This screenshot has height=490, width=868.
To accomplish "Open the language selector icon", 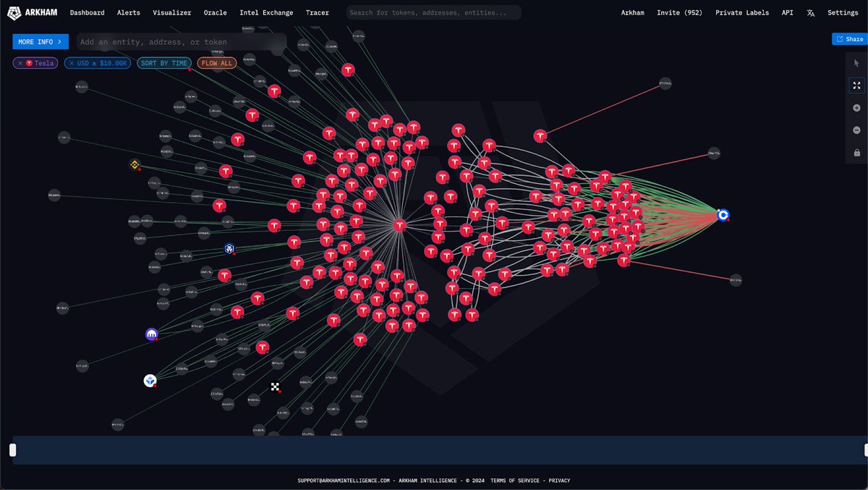I will (x=810, y=12).
